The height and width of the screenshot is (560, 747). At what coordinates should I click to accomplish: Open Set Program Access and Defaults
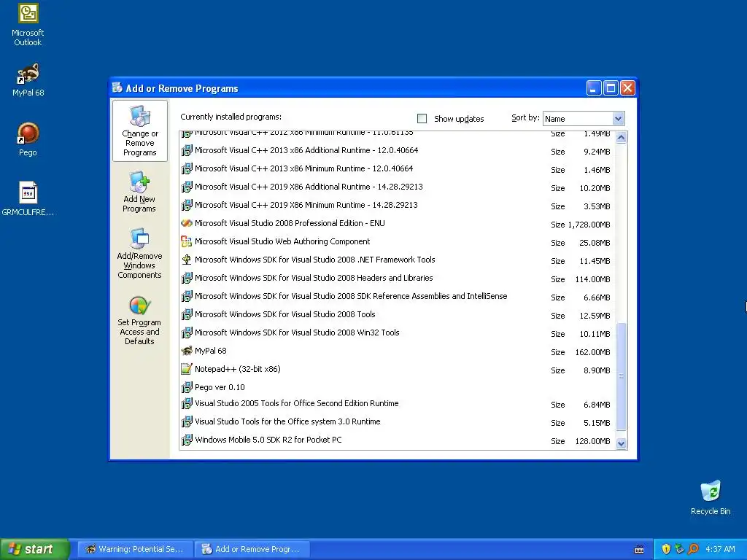pyautogui.click(x=139, y=320)
